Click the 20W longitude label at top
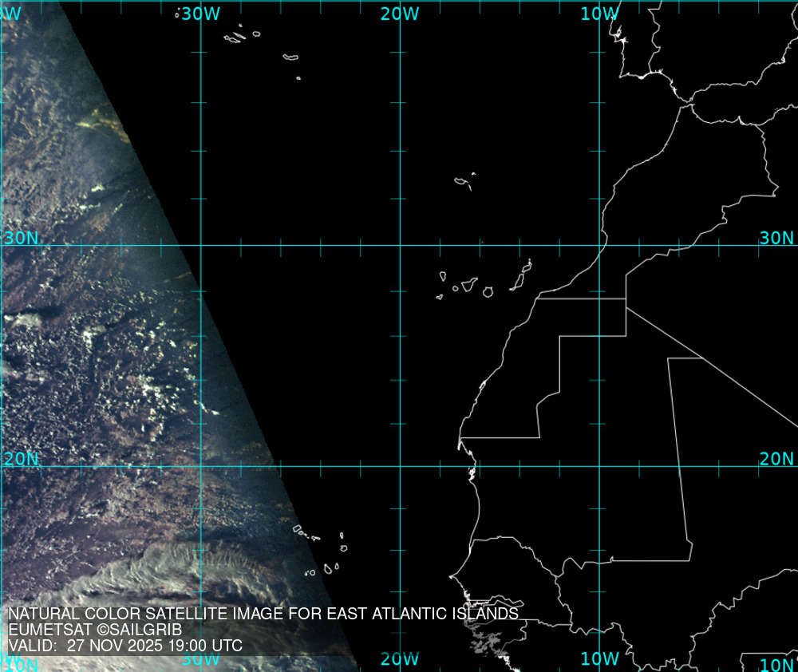This screenshot has width=798, height=672. [400, 14]
